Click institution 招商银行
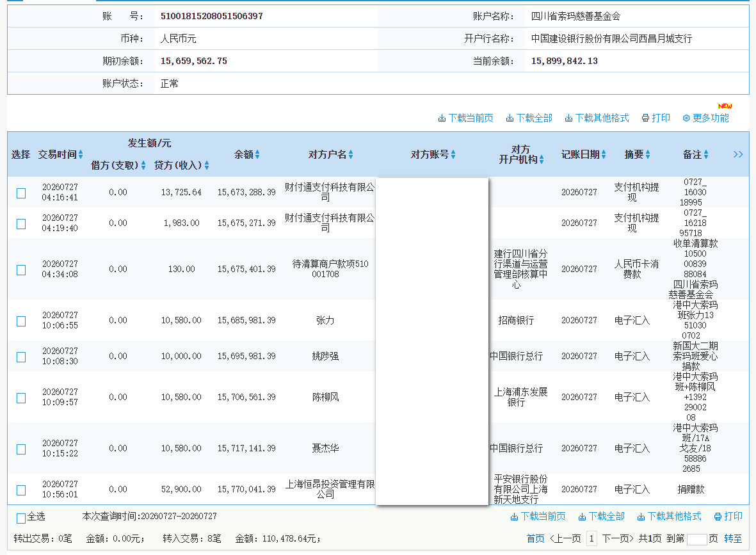Viewport: 756px width, 555px height. pyautogui.click(x=516, y=320)
